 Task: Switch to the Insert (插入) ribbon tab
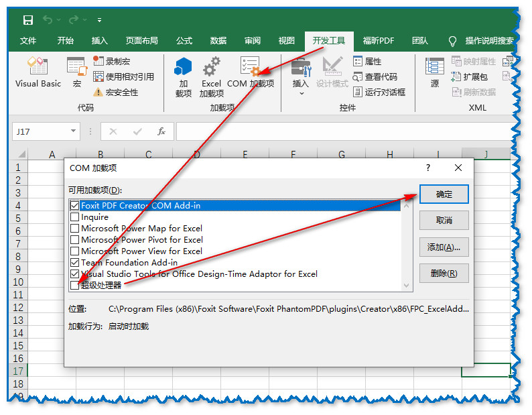(x=99, y=41)
